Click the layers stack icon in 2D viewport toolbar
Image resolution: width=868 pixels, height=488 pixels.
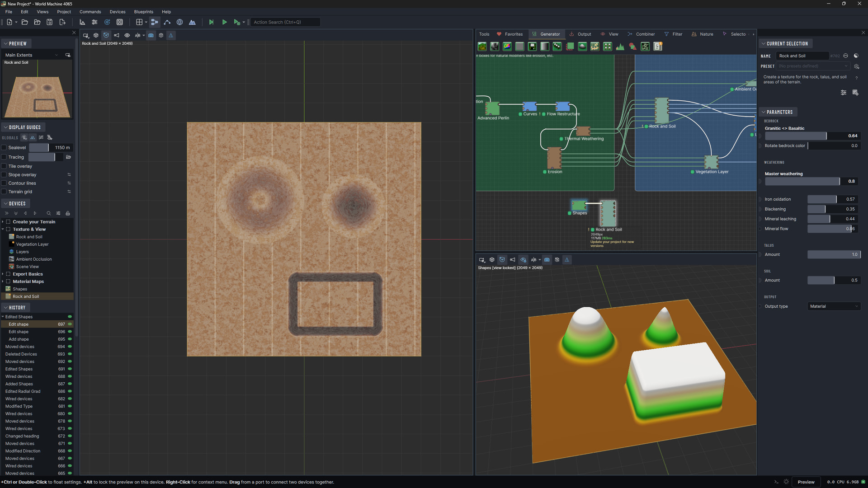[161, 35]
